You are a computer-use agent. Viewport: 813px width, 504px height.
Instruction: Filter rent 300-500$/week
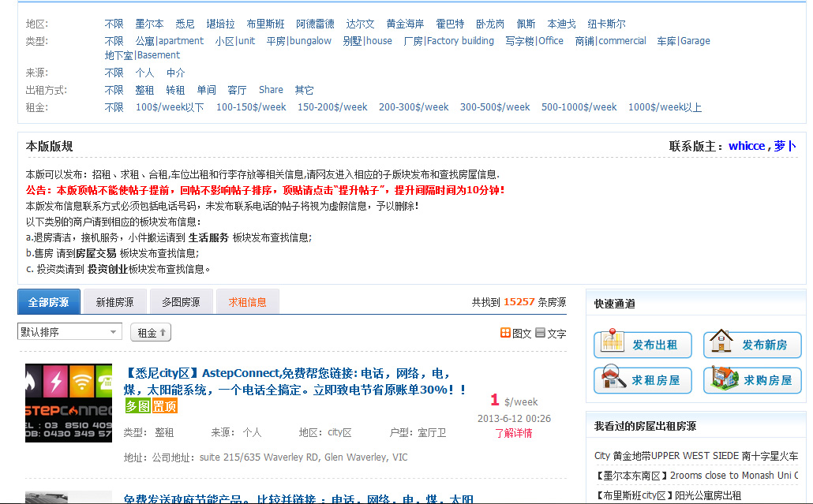click(x=495, y=107)
